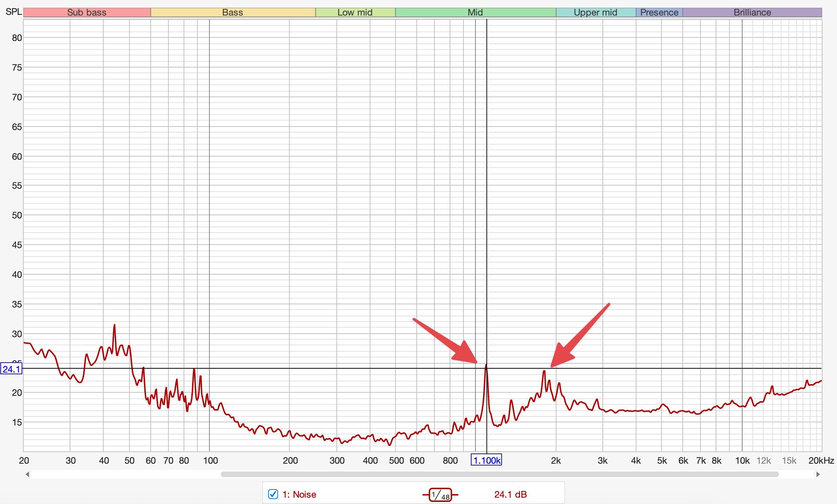Click the 1/48 smoothing indicator icon
Viewport: 837px width, 504px height.
440,494
